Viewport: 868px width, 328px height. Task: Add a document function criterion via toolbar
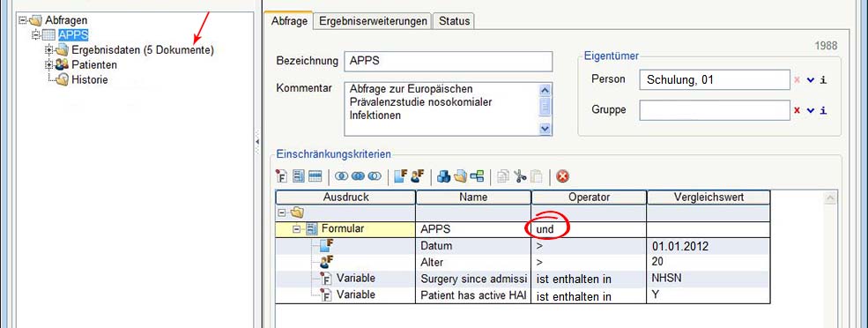tap(401, 176)
